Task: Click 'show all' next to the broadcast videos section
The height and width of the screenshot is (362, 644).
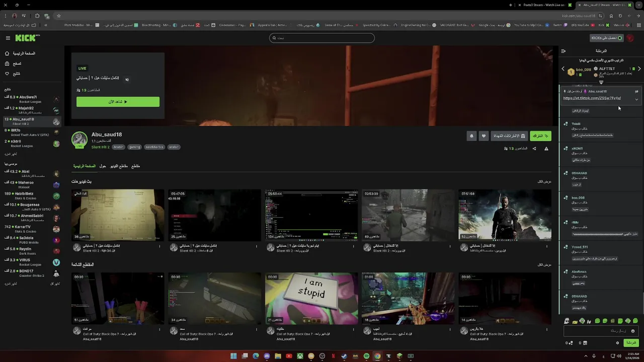Action: coord(544,182)
